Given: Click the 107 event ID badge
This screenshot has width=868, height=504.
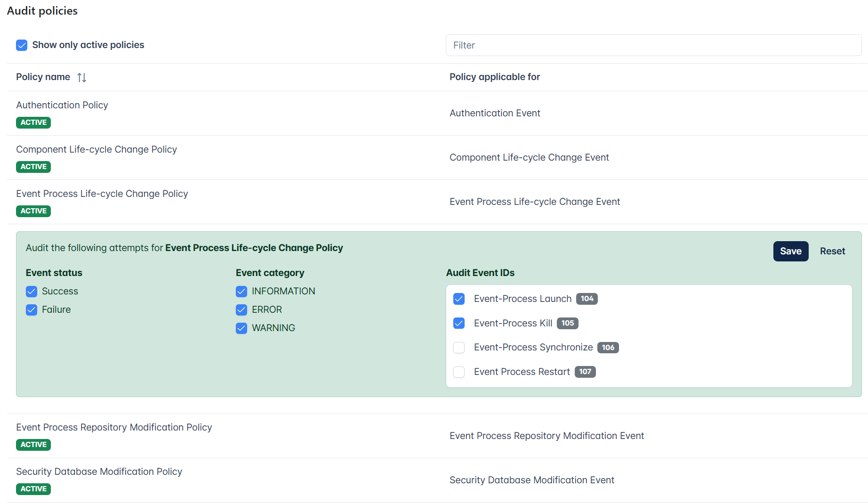Looking at the screenshot, I should point(585,372).
